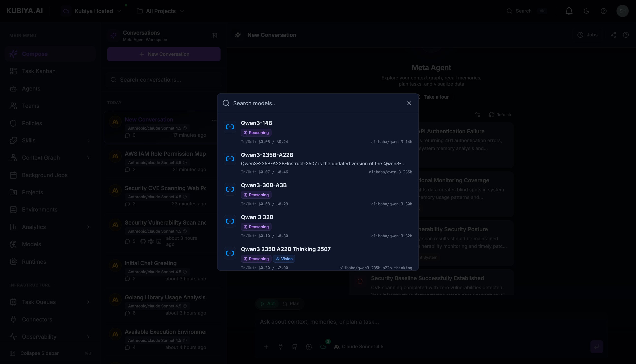Viewport: 636px width, 364px height.
Task: Open the Kubiya Hosted dropdown
Action: pos(91,11)
